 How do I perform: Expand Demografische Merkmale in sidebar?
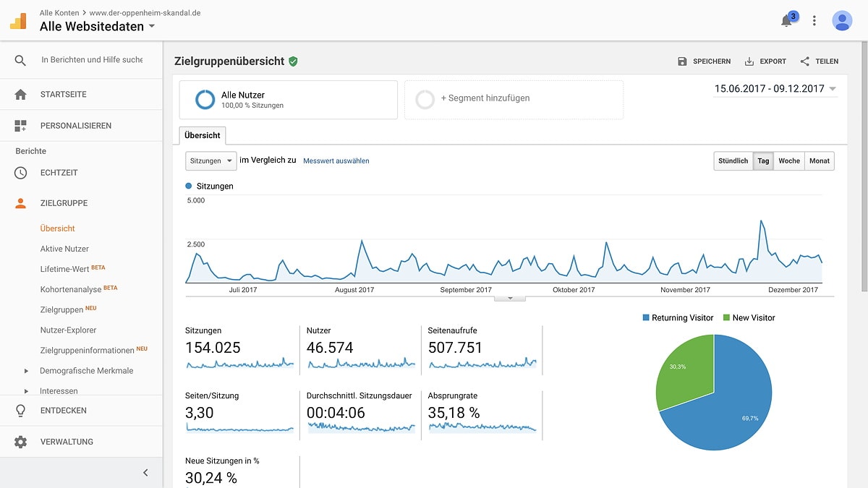(x=27, y=371)
